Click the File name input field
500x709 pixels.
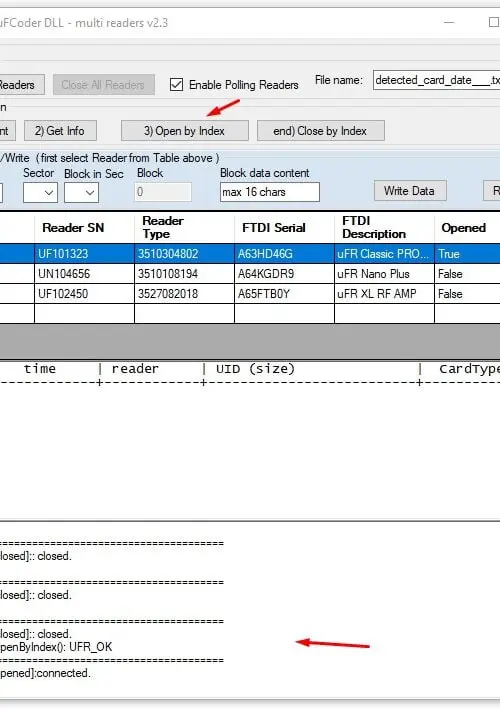click(436, 80)
